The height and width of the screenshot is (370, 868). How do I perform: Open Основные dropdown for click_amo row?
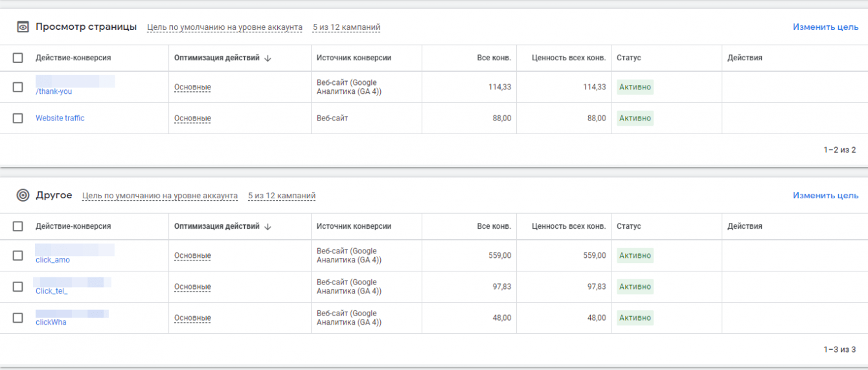tap(192, 255)
